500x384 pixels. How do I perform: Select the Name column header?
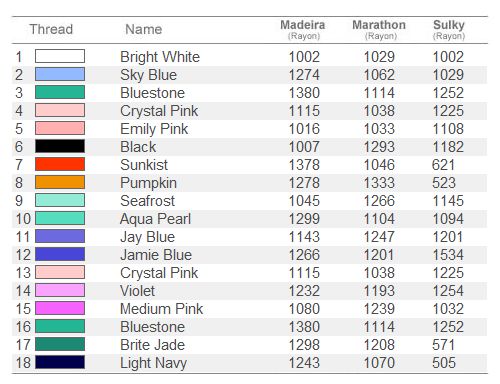tap(144, 29)
